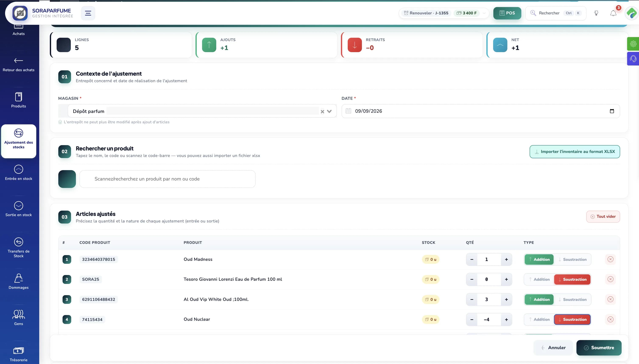This screenshot has height=364, width=639.
Task: Set Al Oud Vip White Oud to Addition
Action: pyautogui.click(x=539, y=300)
